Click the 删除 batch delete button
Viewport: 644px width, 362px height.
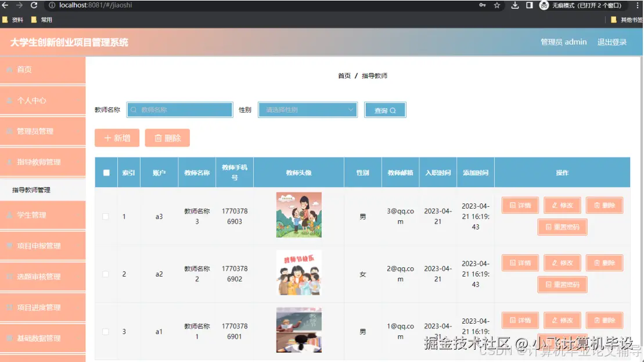point(167,138)
